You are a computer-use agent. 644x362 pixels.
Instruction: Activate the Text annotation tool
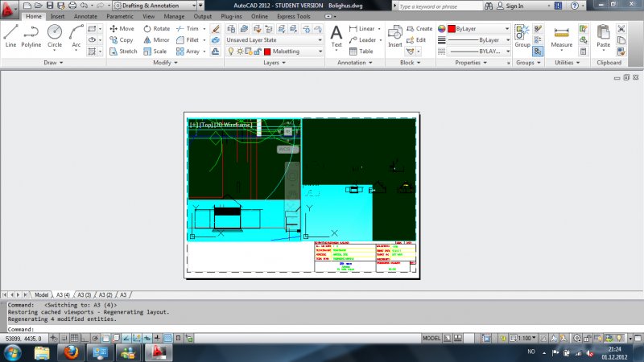336,35
